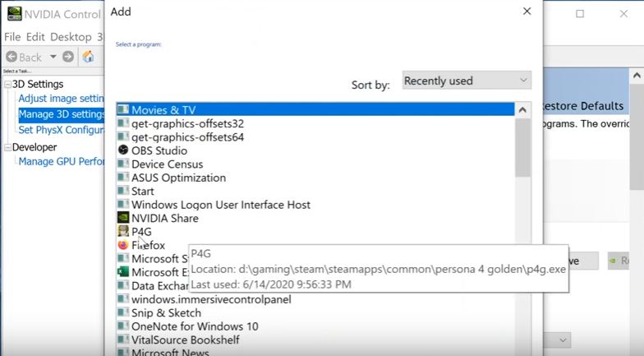Open Adjust image settings link
644x356 pixels.
61,99
